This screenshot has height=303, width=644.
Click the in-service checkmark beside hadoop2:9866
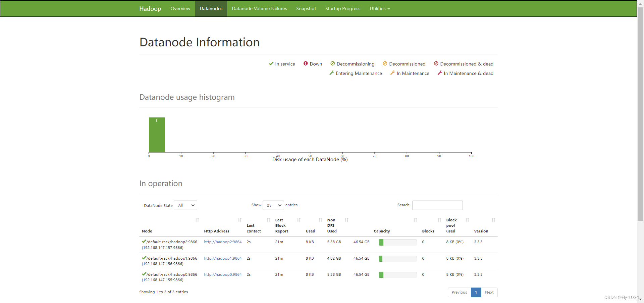144,242
